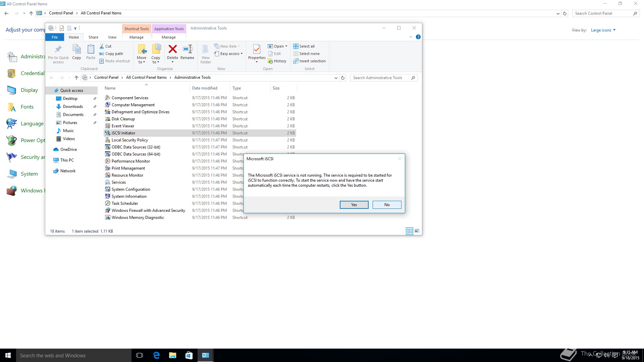Open Downloads in the navigation pane
This screenshot has height=362, width=644.
[x=73, y=107]
